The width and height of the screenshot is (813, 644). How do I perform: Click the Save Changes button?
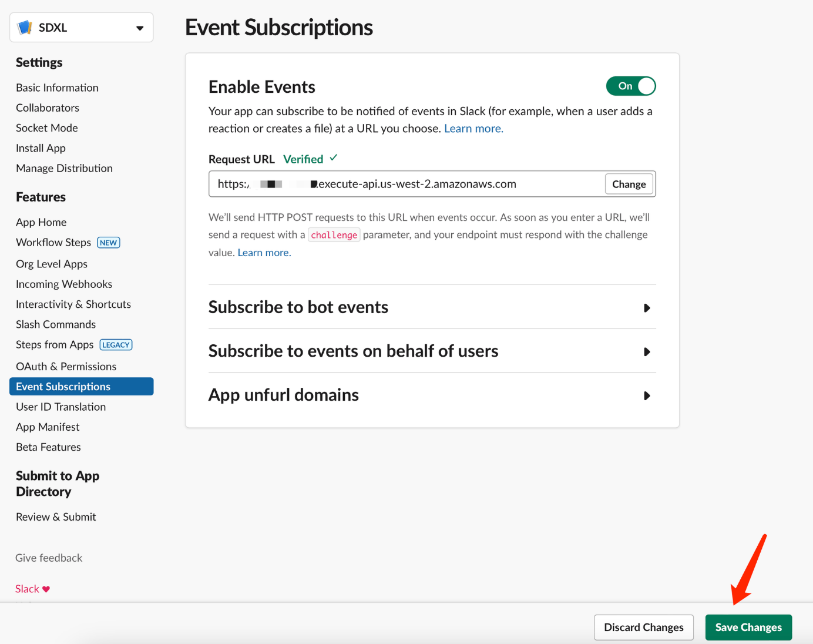[x=748, y=628]
